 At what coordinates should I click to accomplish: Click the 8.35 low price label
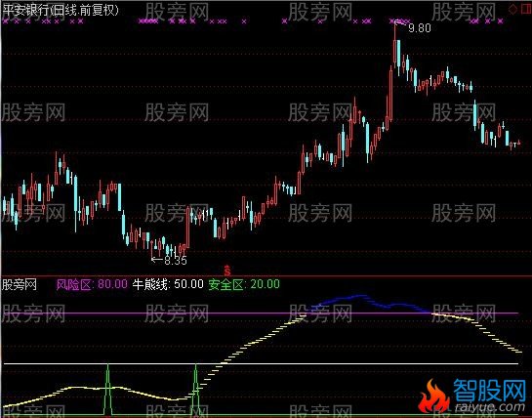click(176, 260)
